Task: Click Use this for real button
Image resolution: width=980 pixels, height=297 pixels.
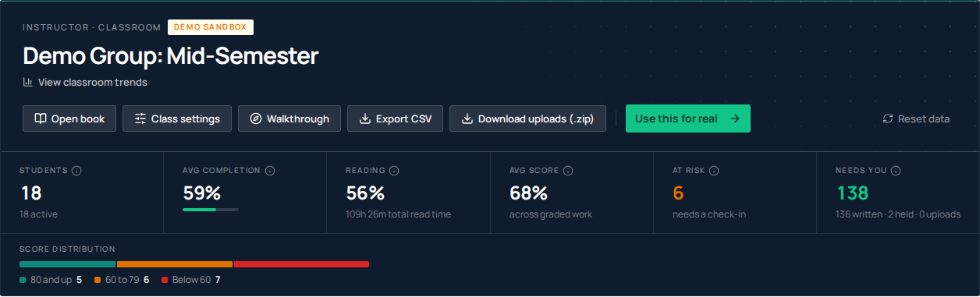Action: [x=688, y=118]
